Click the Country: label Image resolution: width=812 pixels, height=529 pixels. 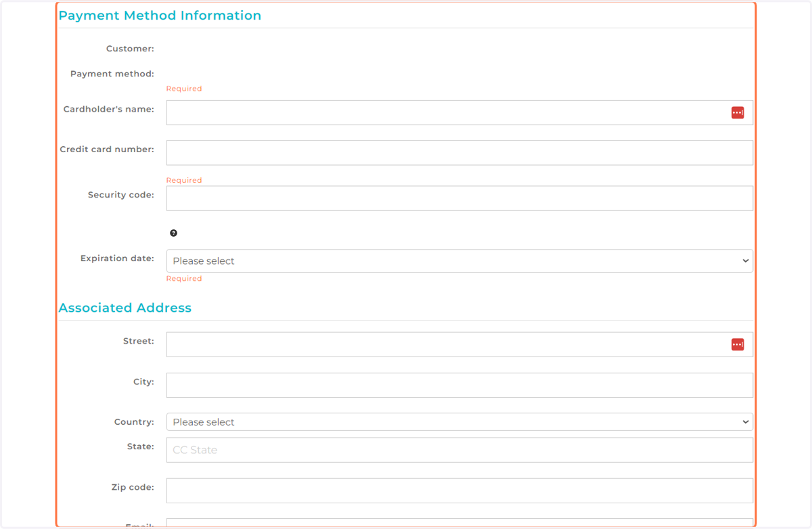(134, 422)
